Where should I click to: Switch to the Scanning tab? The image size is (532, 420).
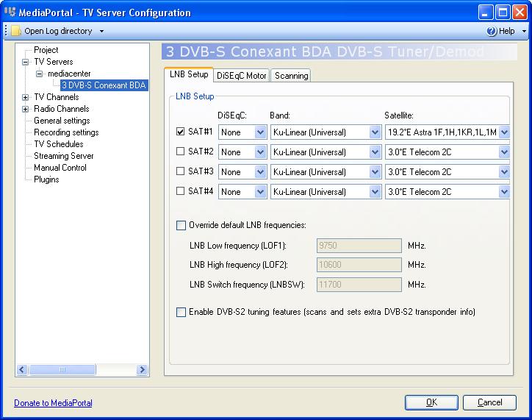(x=291, y=75)
